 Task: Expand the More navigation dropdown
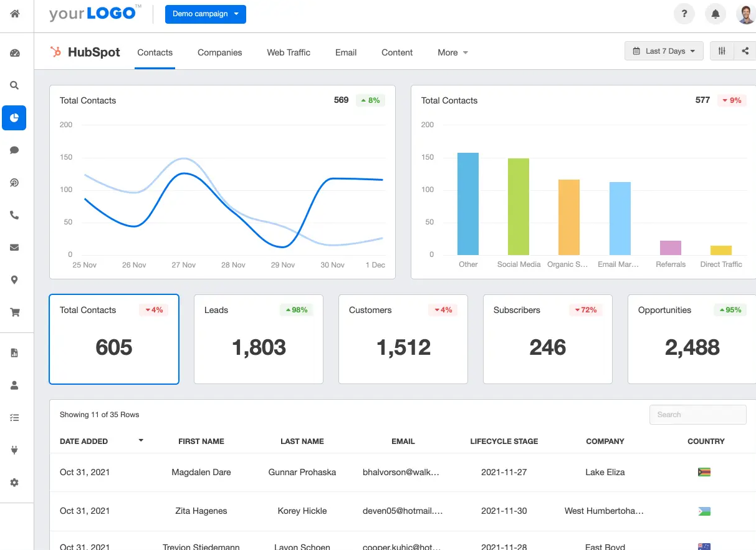(x=452, y=52)
